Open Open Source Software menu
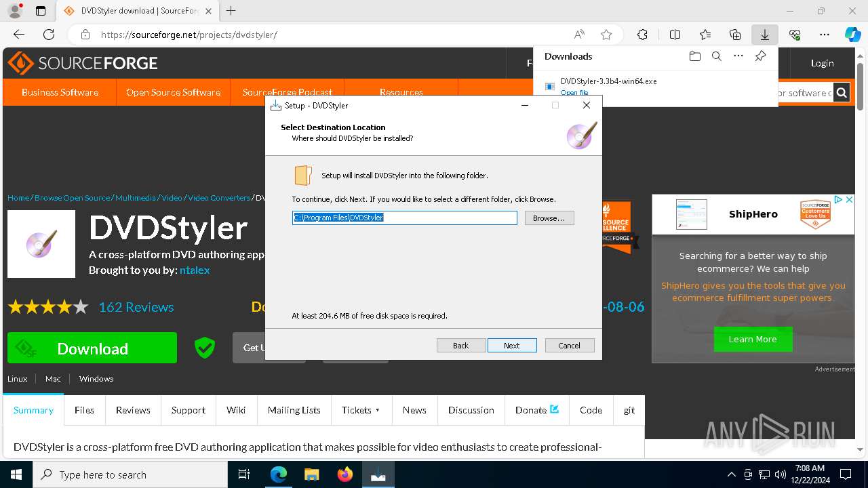The width and height of the screenshot is (868, 488). [174, 92]
